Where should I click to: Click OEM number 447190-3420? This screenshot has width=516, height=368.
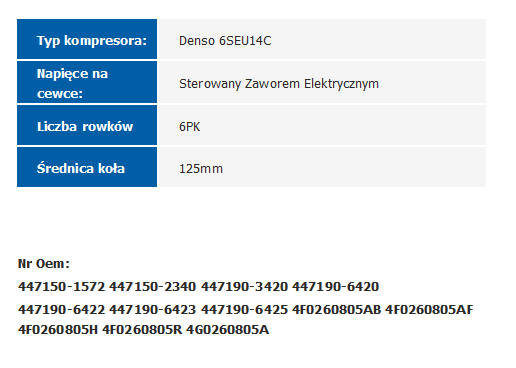(x=244, y=287)
